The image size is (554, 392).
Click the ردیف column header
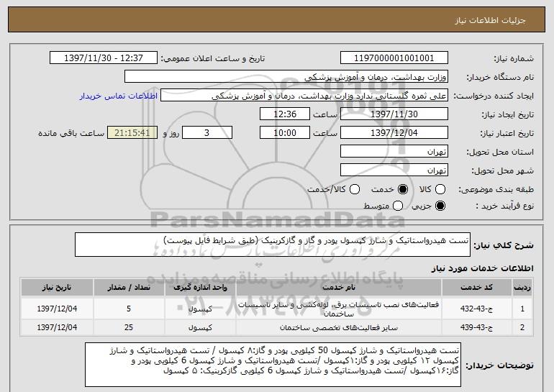tap(522, 288)
